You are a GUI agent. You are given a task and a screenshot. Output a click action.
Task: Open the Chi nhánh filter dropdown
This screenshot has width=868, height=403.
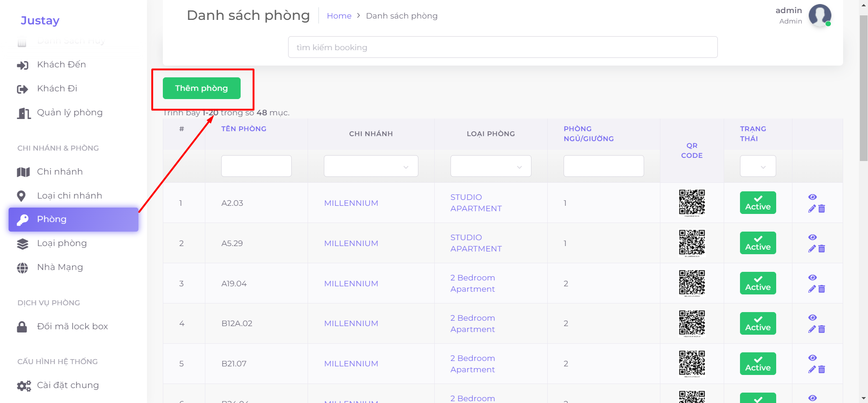coord(371,166)
